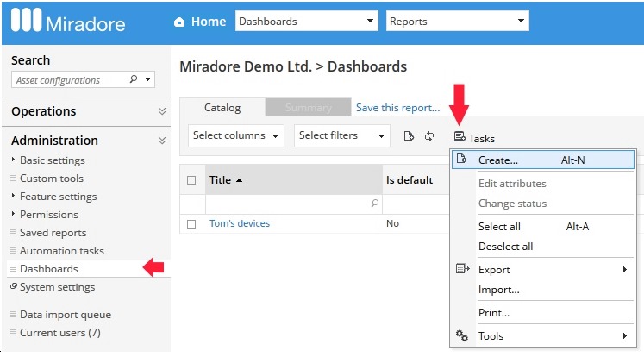Click Save this report... link
The width and height of the screenshot is (644, 357).
[397, 108]
